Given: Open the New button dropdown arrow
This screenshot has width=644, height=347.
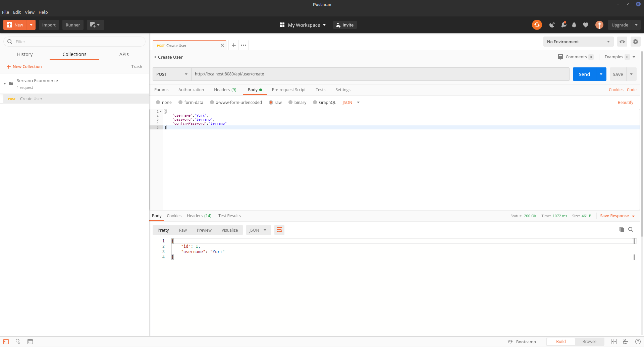Looking at the screenshot, I should click(31, 25).
